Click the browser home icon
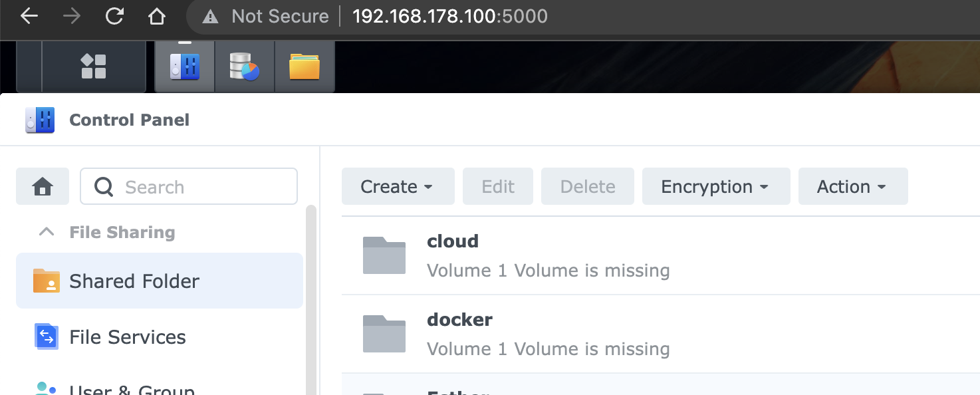 tap(157, 17)
